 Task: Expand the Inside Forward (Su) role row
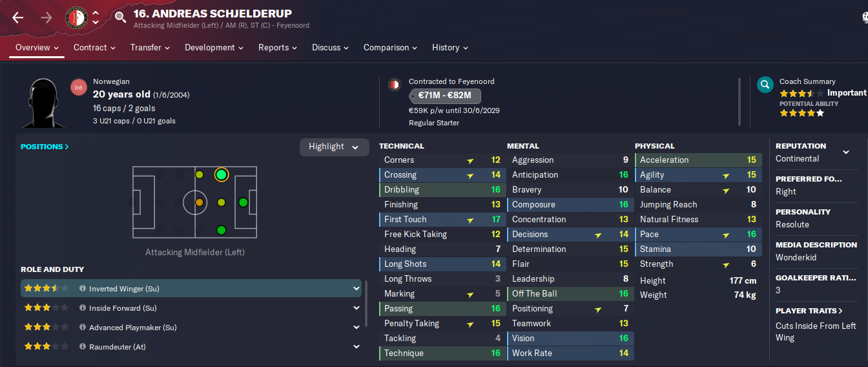click(191, 308)
